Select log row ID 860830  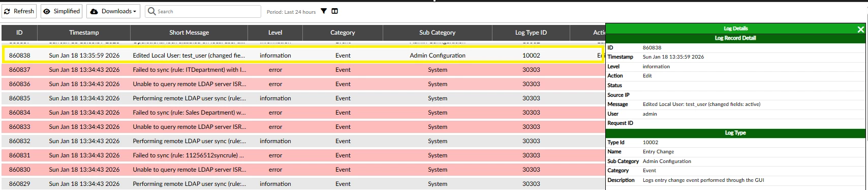coord(303,170)
